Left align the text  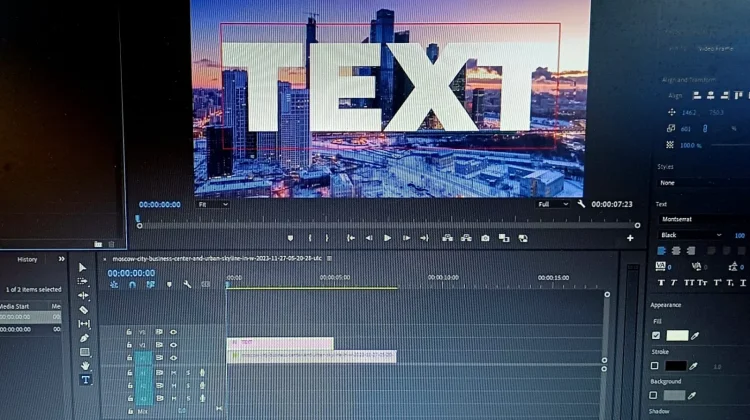(x=661, y=251)
